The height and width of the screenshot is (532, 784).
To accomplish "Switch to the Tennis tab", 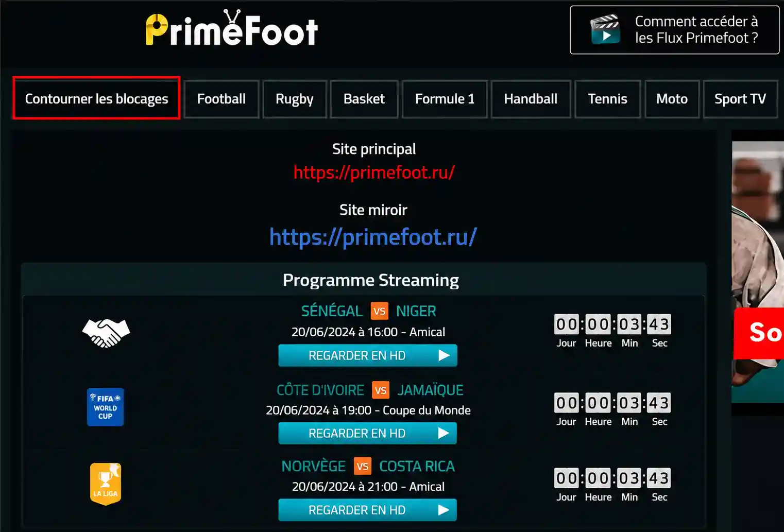I will click(x=608, y=99).
